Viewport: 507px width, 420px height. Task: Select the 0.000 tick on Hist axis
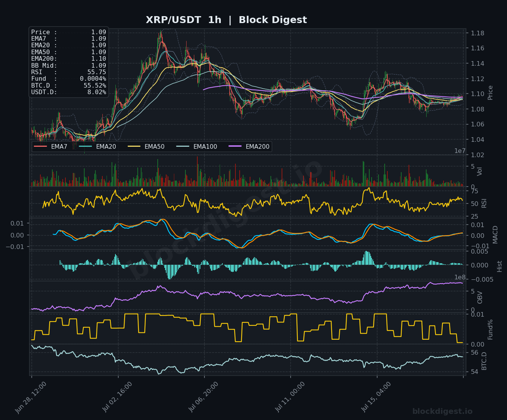(480, 265)
